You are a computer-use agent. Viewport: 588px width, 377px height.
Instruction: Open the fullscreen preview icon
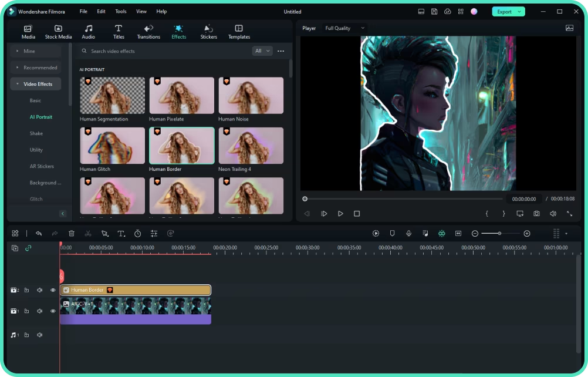[569, 214]
